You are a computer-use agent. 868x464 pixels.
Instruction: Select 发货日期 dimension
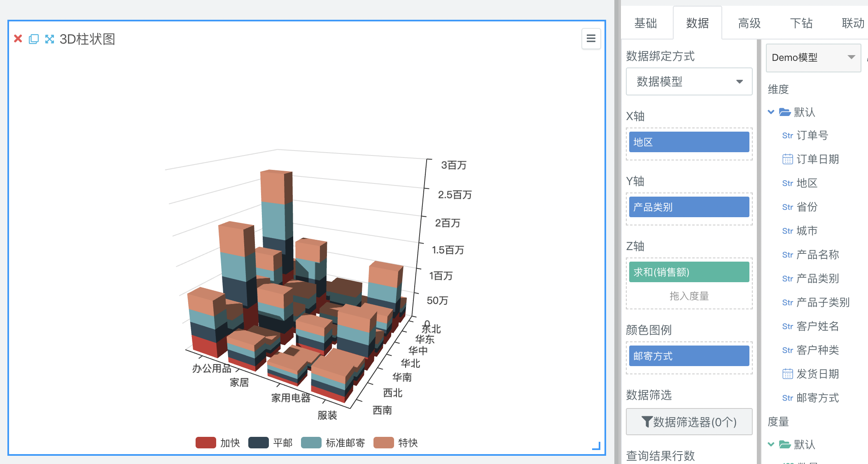[x=817, y=374]
